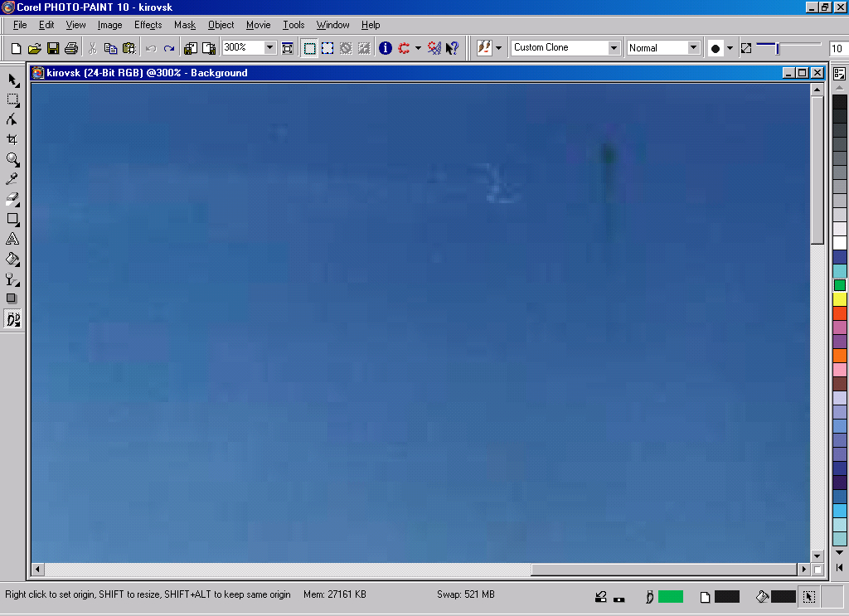849x616 pixels.
Task: Select the Eyedropper tool
Action: (x=13, y=179)
